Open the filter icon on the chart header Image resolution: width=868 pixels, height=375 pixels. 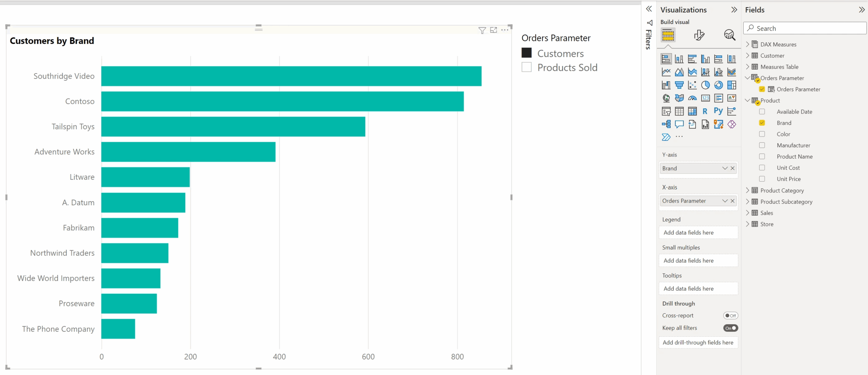pyautogui.click(x=482, y=30)
